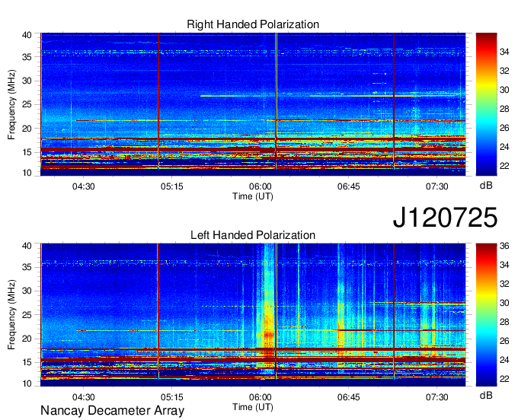Click the 10 MHz tick on Right Handed plot
The image size is (518, 420).
tap(27, 173)
